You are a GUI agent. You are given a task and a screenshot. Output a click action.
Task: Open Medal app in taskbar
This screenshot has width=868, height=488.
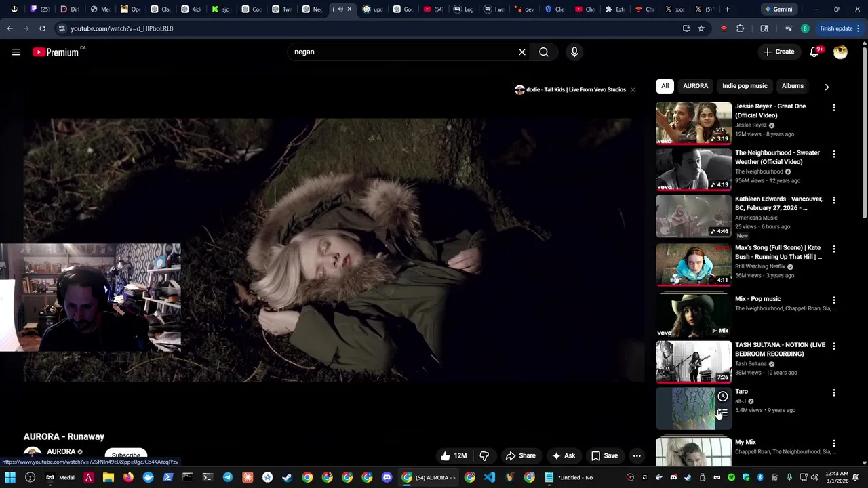[60, 477]
